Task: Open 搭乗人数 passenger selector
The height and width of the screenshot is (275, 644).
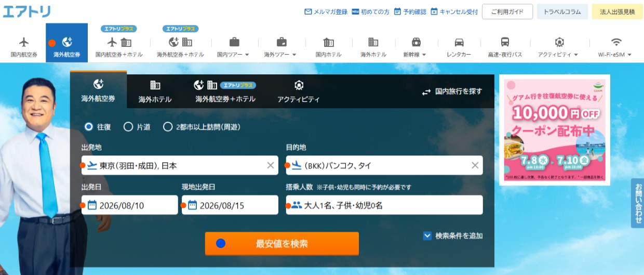Action: (384, 205)
